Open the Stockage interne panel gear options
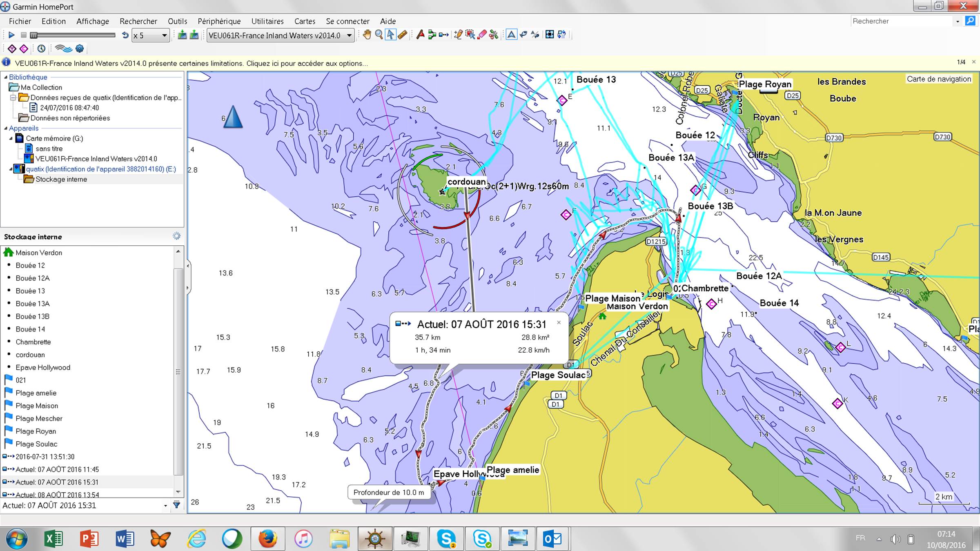This screenshot has height=551, width=980. (176, 236)
